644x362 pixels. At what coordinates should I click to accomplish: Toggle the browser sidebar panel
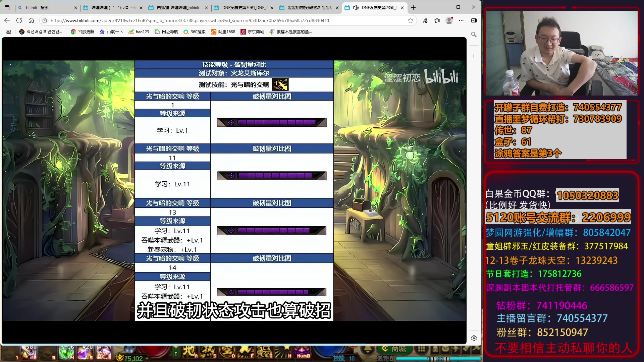[x=474, y=20]
